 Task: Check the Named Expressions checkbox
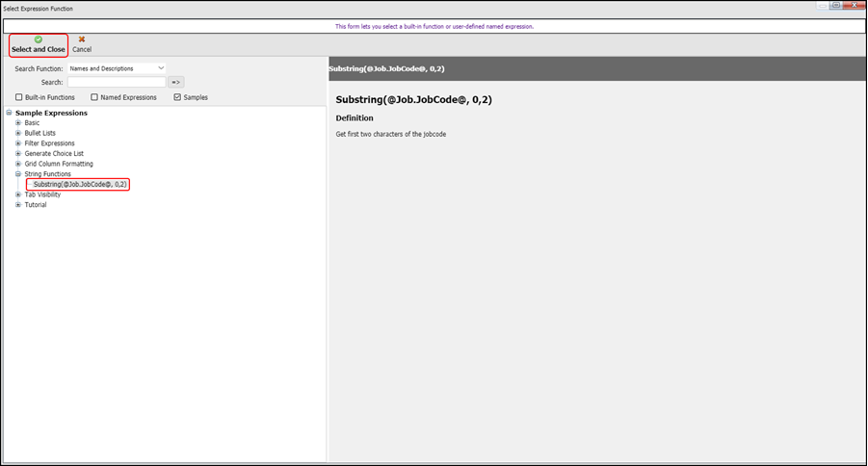point(94,97)
